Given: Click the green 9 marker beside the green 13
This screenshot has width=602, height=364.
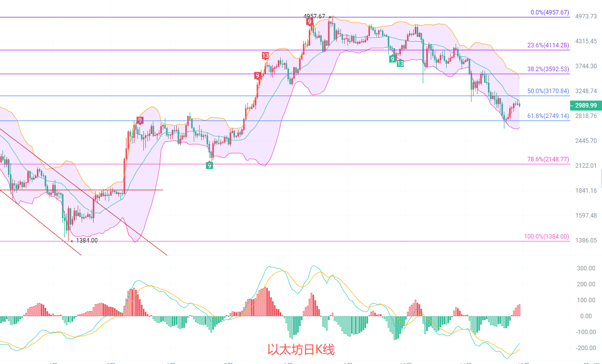Looking at the screenshot, I should point(392,59).
